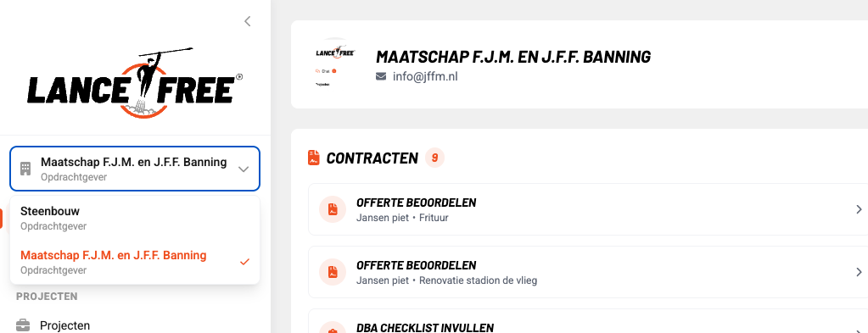
Task: Click the PDF icon for Frituur offerte
Action: coord(333,209)
